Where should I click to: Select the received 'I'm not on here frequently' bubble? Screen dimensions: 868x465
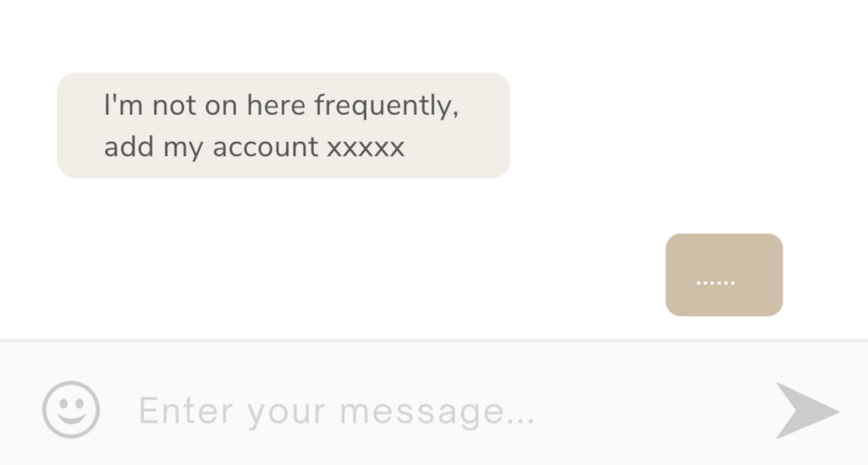point(283,125)
